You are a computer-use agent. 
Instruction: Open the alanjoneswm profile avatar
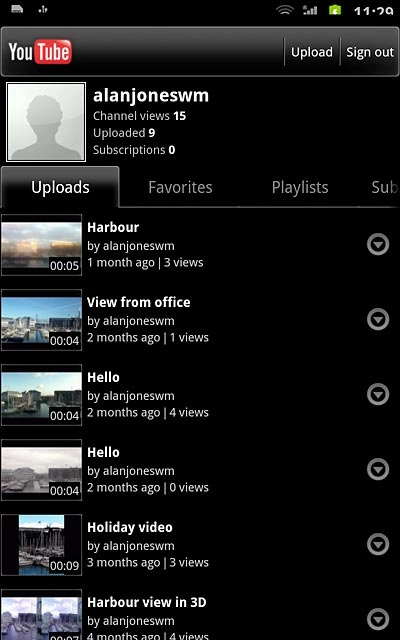coord(46,122)
